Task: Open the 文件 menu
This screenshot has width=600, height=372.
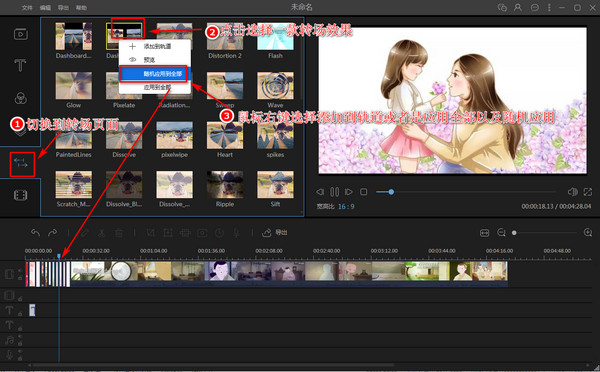Action: [27, 8]
